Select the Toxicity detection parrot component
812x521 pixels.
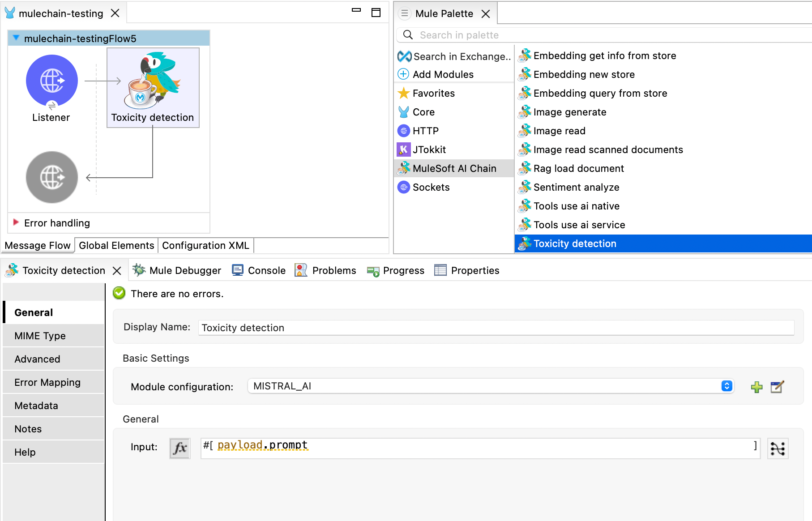(x=153, y=88)
